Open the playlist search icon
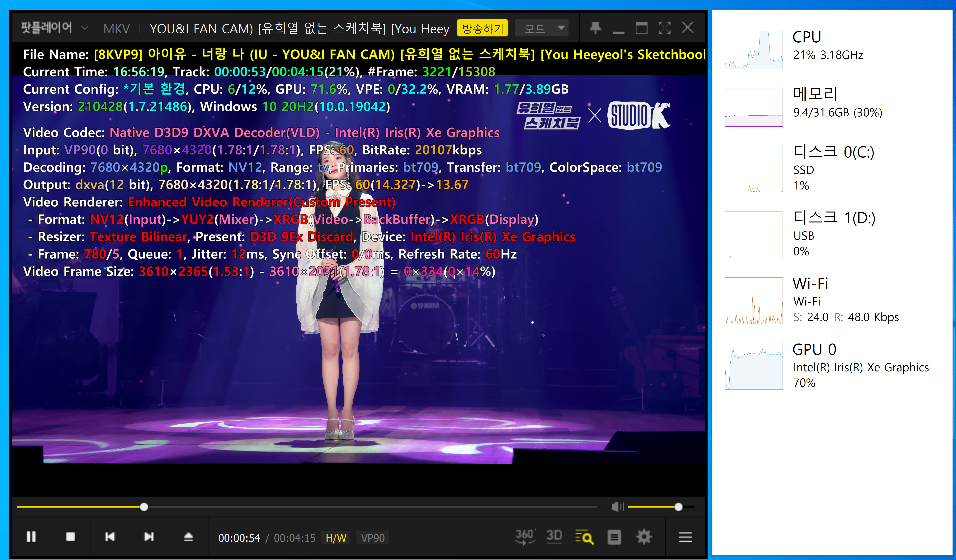This screenshot has height=560, width=956. (584, 537)
